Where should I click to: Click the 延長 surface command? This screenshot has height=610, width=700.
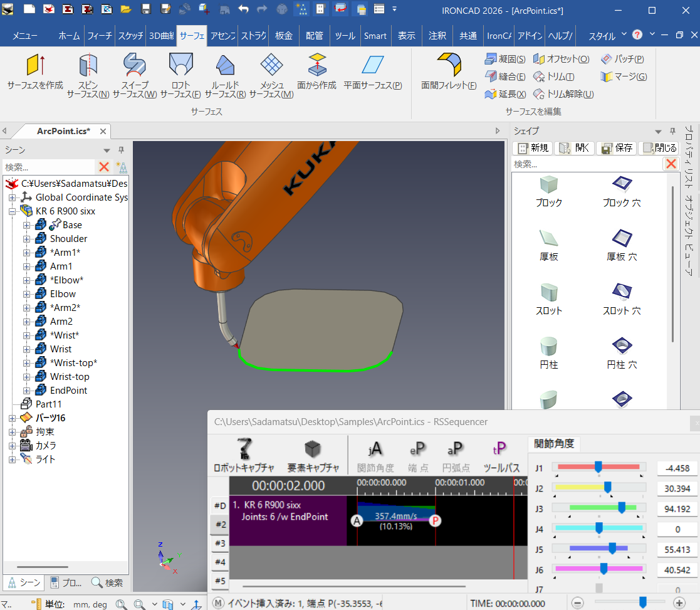(505, 94)
